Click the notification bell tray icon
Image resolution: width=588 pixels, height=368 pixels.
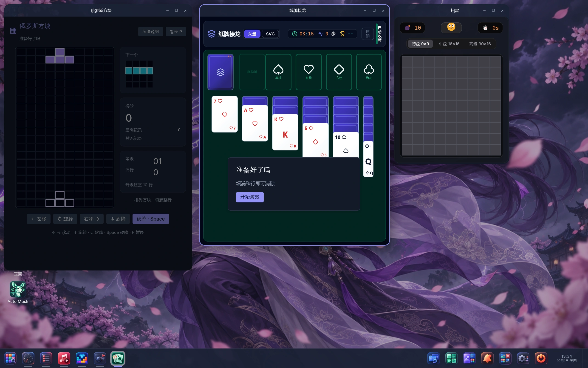pyautogui.click(x=487, y=358)
